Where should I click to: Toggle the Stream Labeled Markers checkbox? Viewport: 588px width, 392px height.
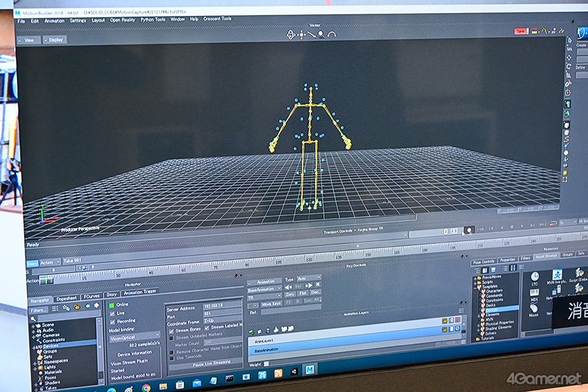207,328
